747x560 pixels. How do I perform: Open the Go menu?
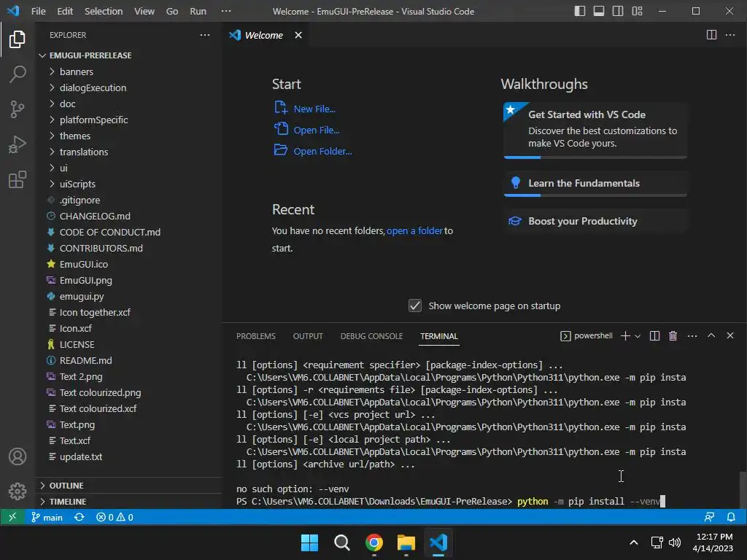pyautogui.click(x=172, y=11)
